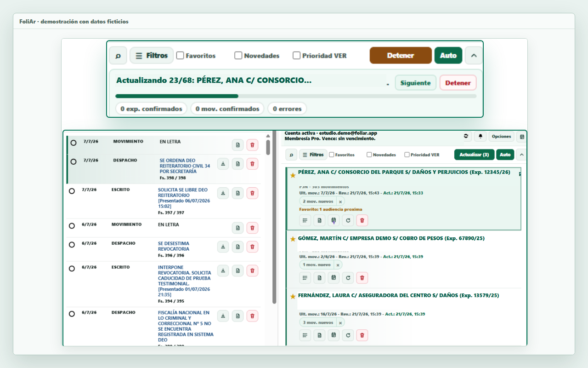The image size is (588, 368).
Task: Click the brown Detener button
Action: click(x=401, y=56)
